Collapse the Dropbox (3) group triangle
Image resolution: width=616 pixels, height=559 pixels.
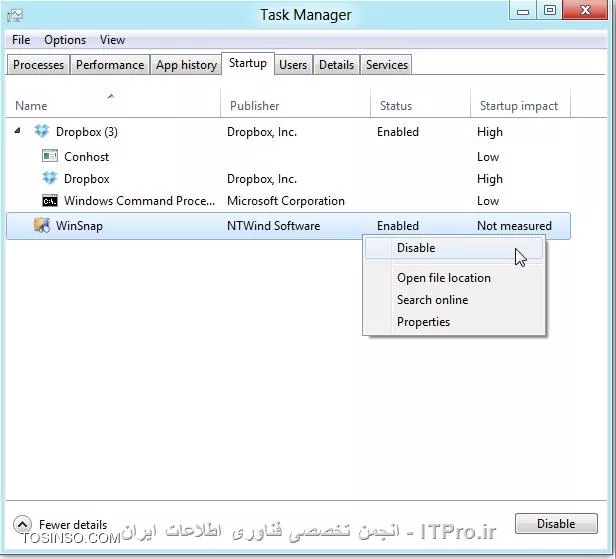(x=17, y=131)
